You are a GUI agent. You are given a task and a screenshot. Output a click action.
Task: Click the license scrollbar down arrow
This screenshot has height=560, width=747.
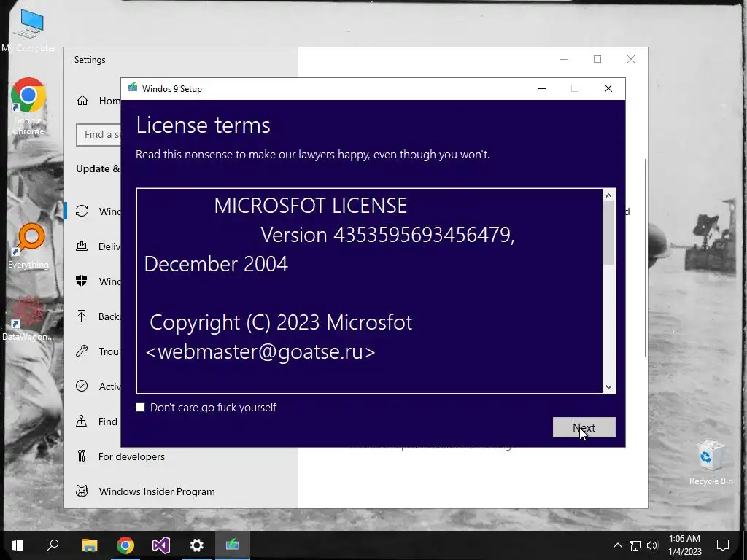click(608, 387)
